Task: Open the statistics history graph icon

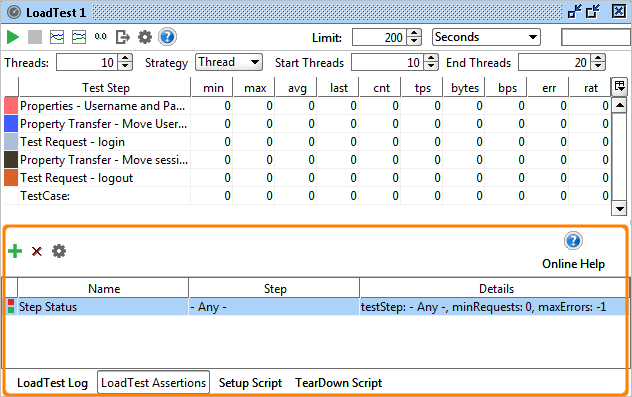Action: pyautogui.click(x=79, y=37)
